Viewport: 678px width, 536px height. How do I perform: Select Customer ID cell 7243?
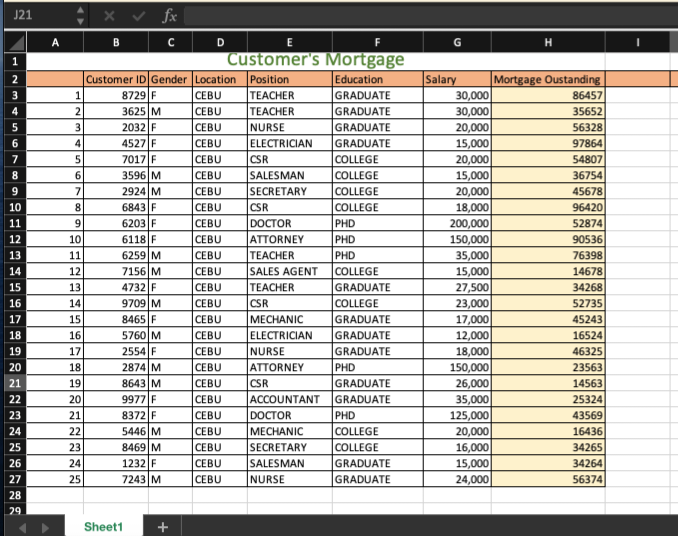click(116, 479)
